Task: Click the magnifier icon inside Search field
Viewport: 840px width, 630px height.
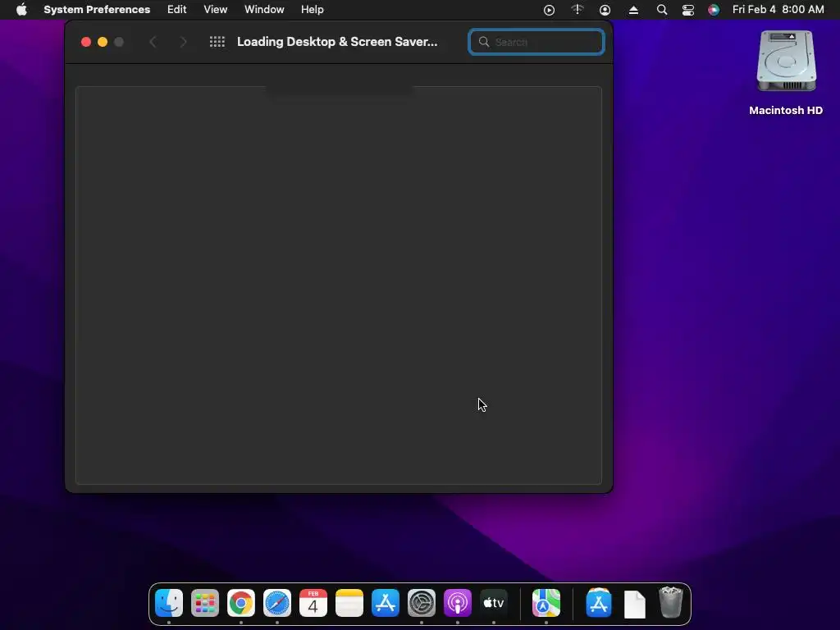Action: click(484, 42)
